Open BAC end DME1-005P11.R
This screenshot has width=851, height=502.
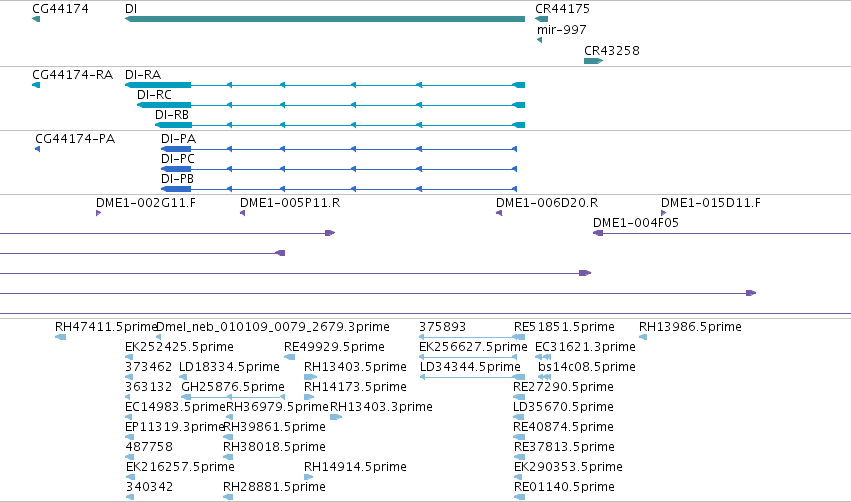(x=290, y=202)
